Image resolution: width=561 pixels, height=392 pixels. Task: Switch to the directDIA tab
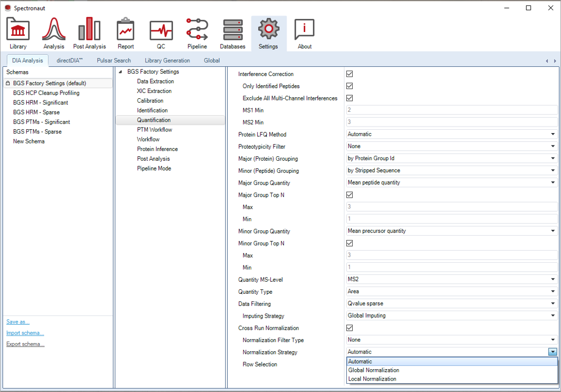coord(70,60)
